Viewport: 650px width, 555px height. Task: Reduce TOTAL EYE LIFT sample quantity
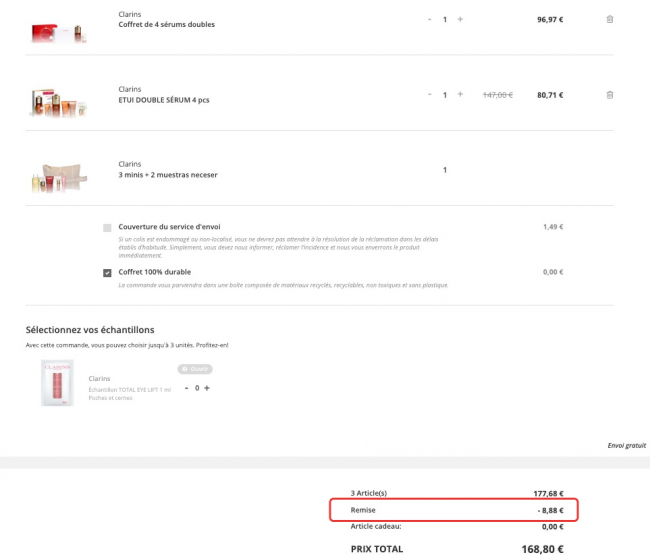pos(186,388)
